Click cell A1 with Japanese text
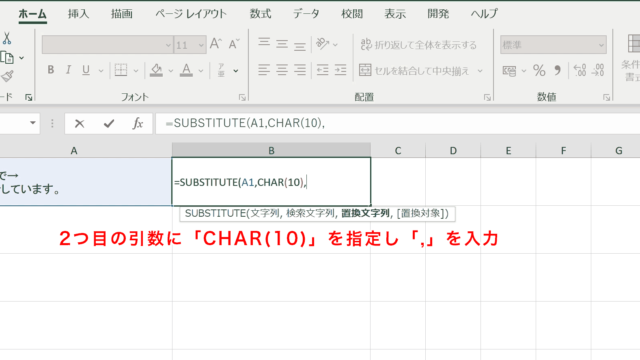This screenshot has width=640, height=360. click(x=86, y=182)
